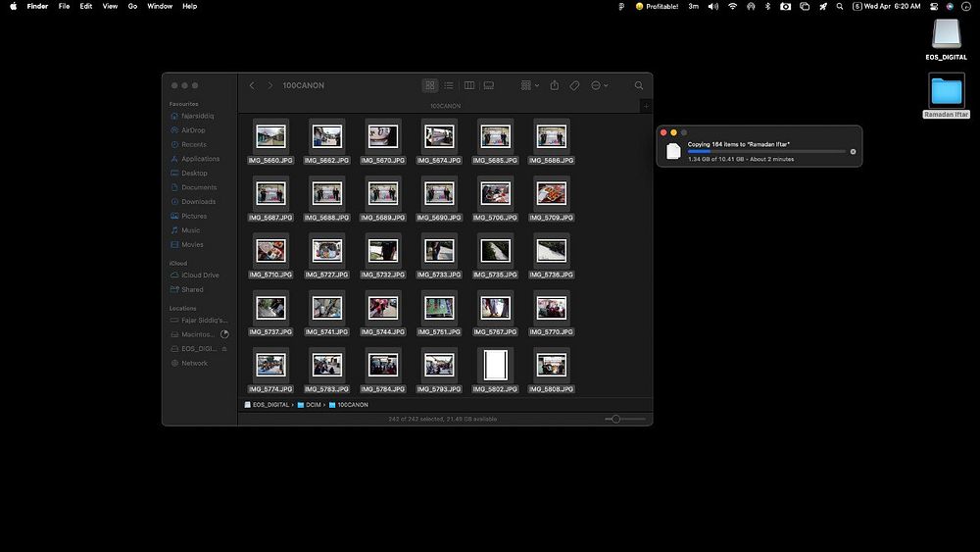
Task: Select thumbnail IMG_5709.JPG
Action: [x=551, y=194]
